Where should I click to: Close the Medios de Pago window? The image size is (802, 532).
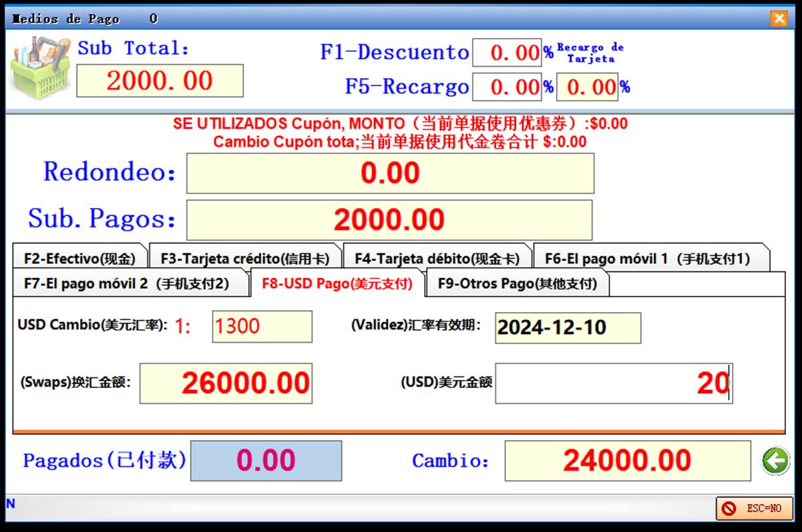tap(778, 19)
